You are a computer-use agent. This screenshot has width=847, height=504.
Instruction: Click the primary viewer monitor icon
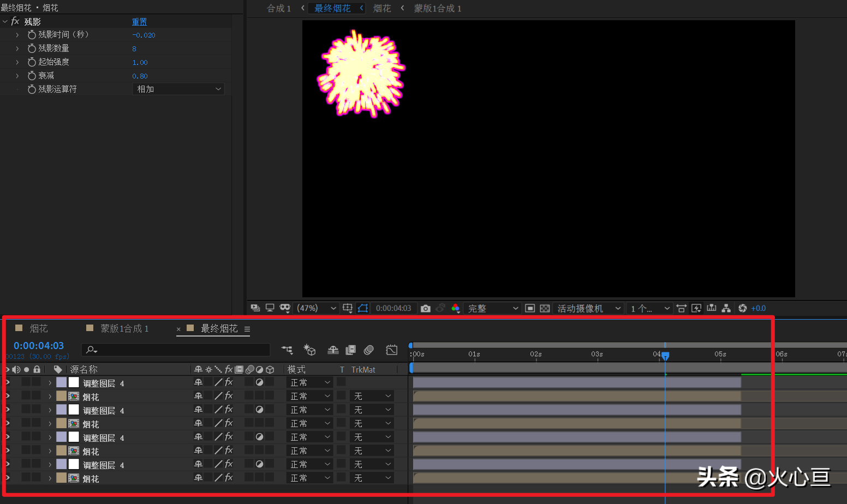click(x=270, y=308)
